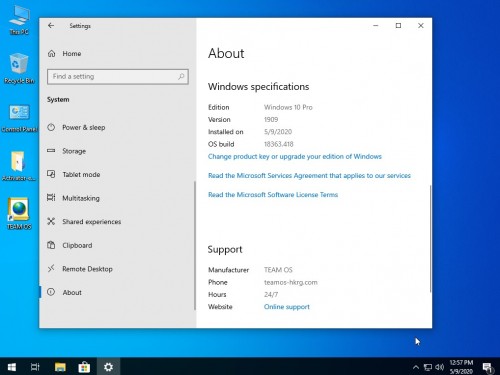Open the taskbar clock and date
The width and height of the screenshot is (500, 375).
coord(461,367)
